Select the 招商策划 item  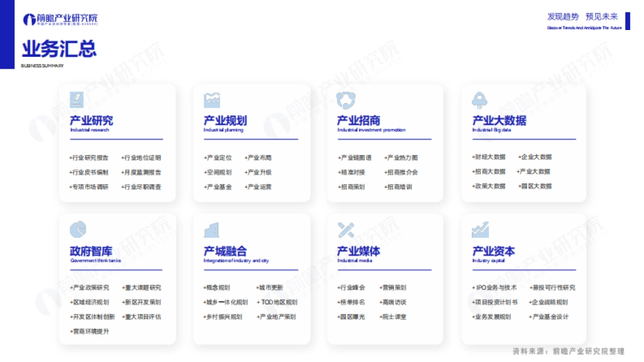point(353,187)
